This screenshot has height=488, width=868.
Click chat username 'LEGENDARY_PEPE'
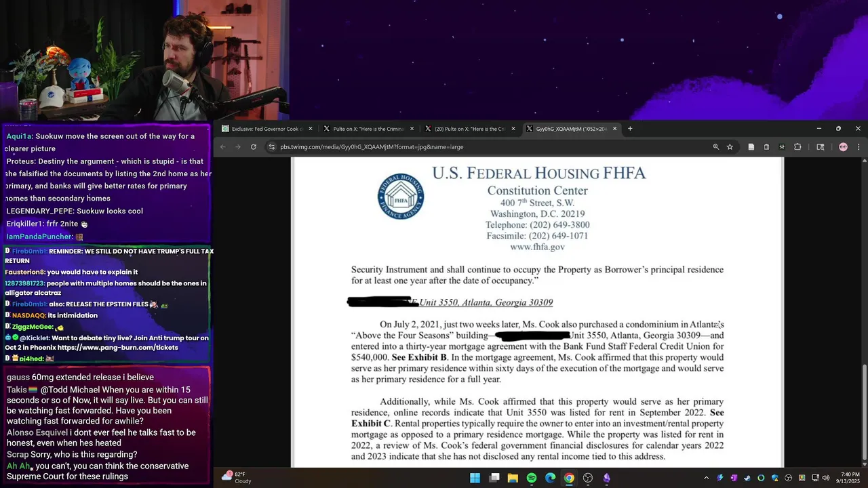pyautogui.click(x=40, y=211)
